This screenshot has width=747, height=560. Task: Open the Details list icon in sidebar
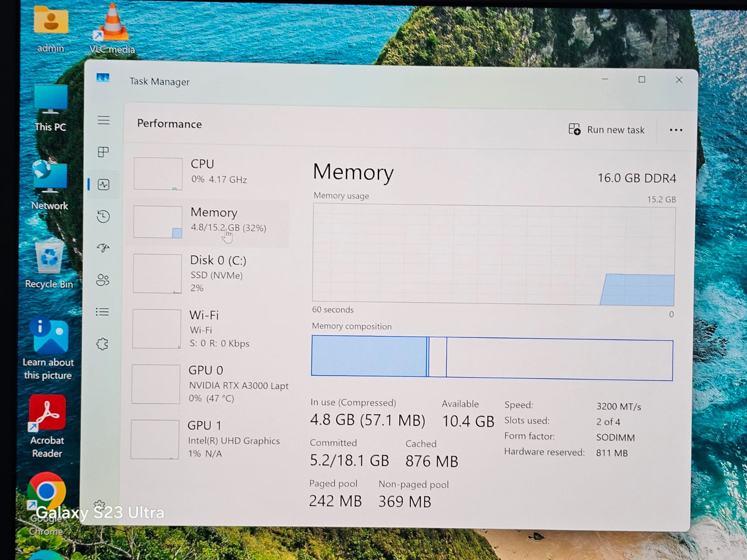[x=102, y=312]
